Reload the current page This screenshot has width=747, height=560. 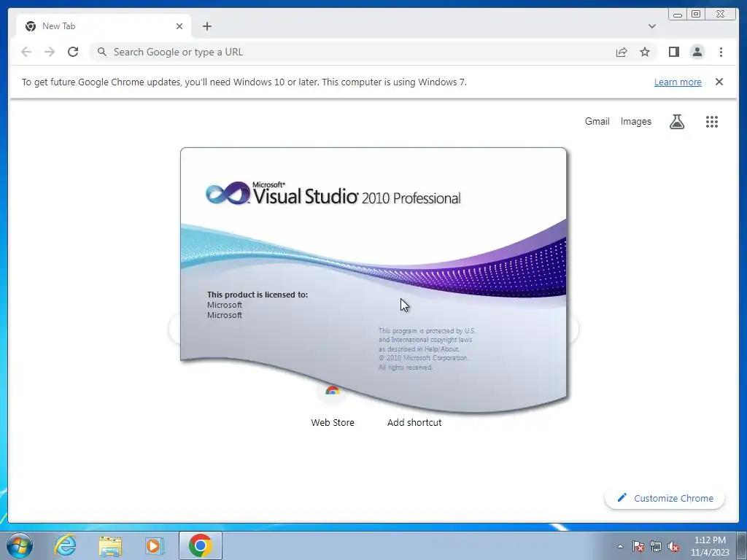(x=73, y=52)
